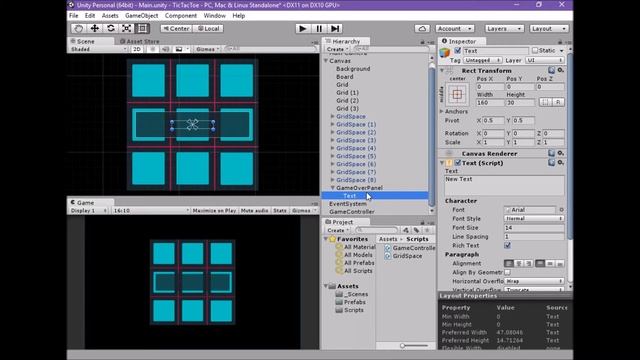Viewport: 640px width, 360px height.
Task: Toggle the Static checkbox
Action: (535, 51)
